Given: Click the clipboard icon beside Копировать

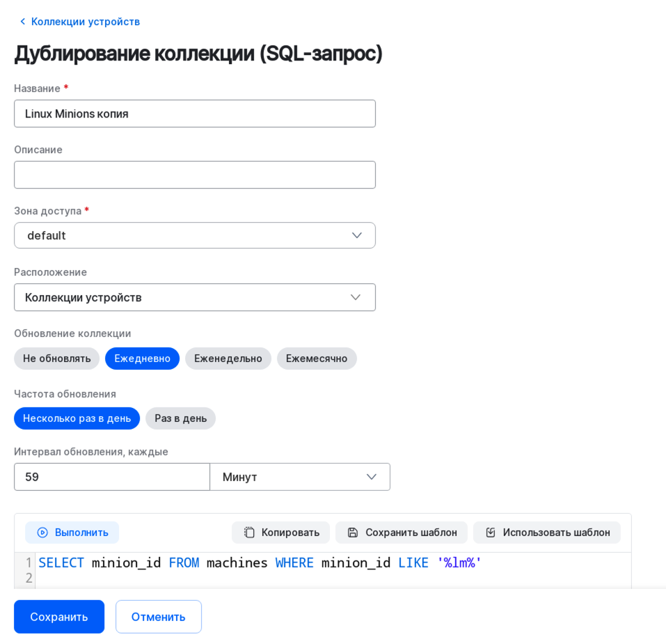Looking at the screenshot, I should [249, 533].
